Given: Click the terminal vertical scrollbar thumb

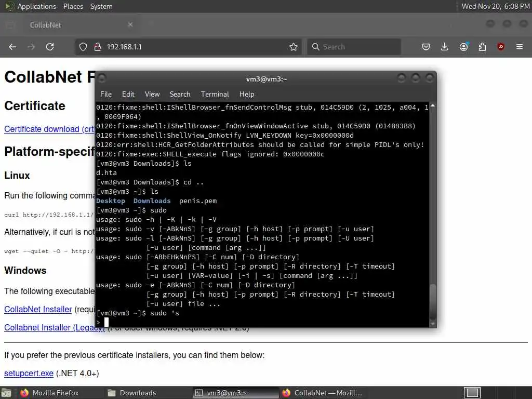Looking at the screenshot, I should (433, 302).
